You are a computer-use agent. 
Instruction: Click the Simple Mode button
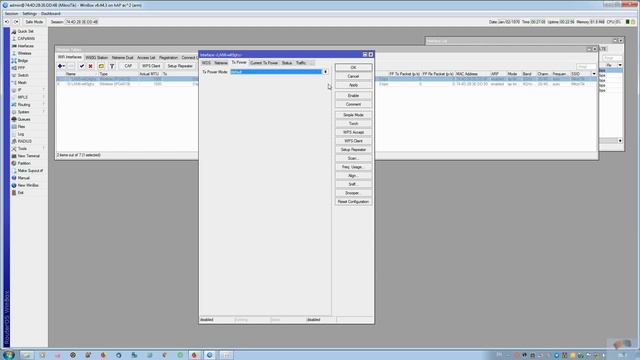click(x=353, y=115)
